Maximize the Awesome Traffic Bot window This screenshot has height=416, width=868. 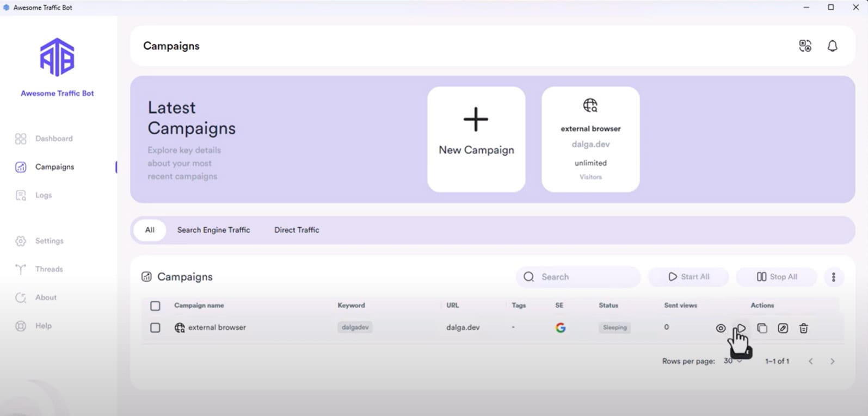point(830,8)
